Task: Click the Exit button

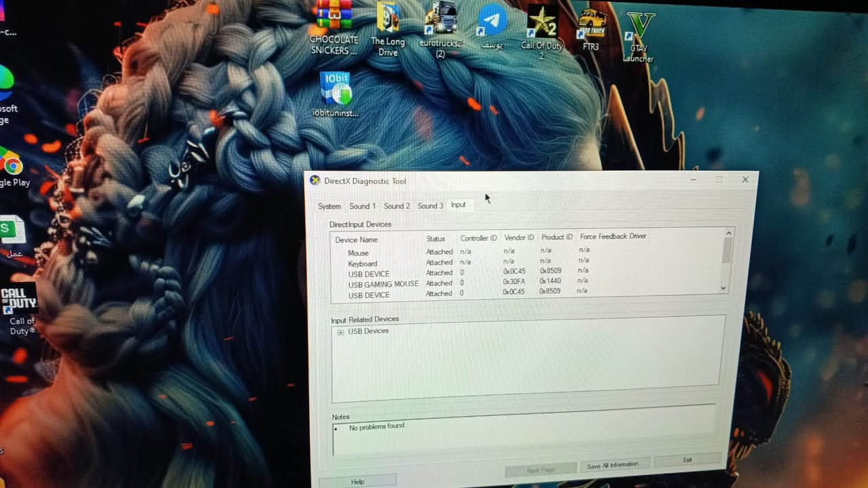Action: [x=688, y=460]
